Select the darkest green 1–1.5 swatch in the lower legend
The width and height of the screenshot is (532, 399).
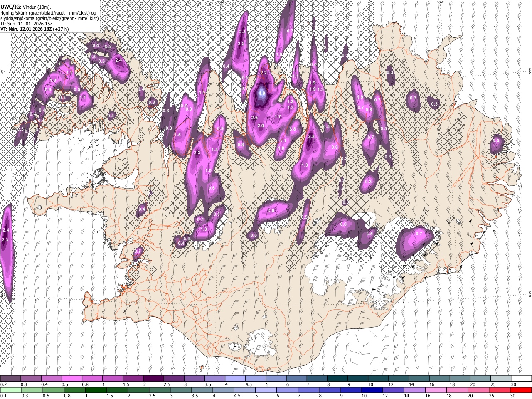96,390
